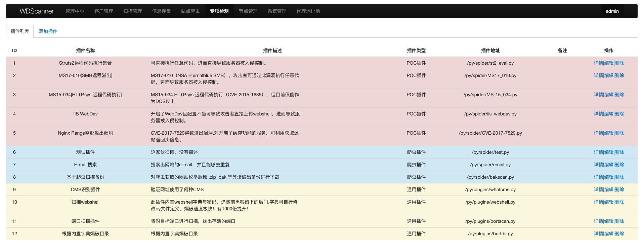Click the path /py/spider/email.py
Image resolution: width=644 pixels, height=243 pixels.
point(490,165)
